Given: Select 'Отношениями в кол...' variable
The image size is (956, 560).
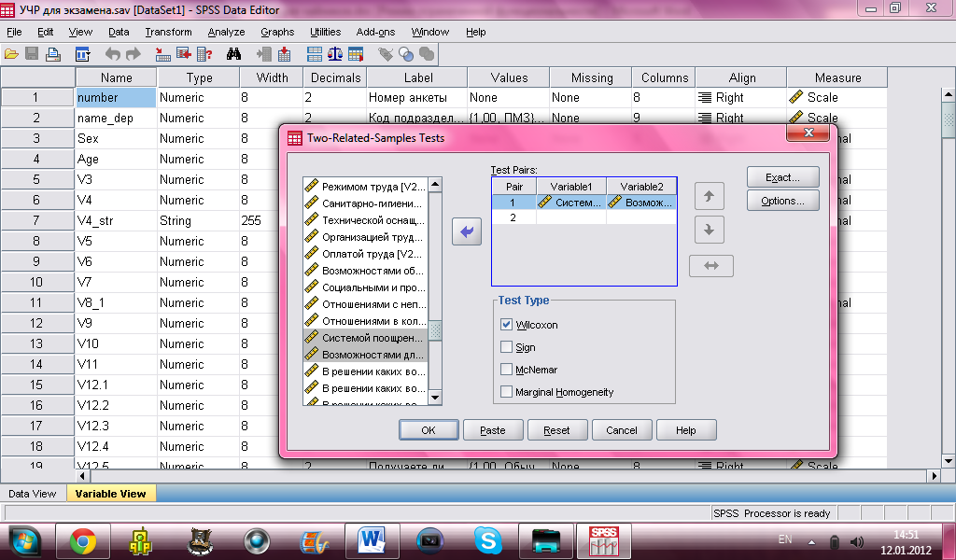Looking at the screenshot, I should click(x=366, y=321).
